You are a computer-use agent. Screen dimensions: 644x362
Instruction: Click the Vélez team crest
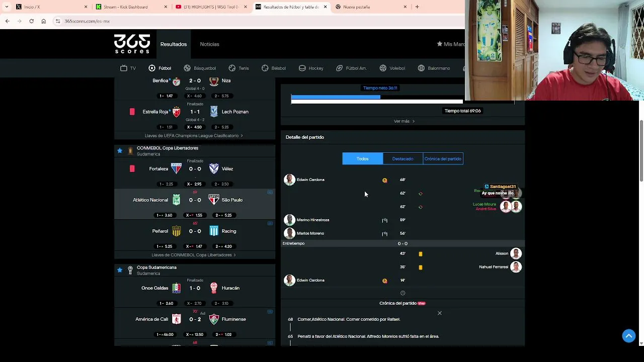tap(214, 168)
